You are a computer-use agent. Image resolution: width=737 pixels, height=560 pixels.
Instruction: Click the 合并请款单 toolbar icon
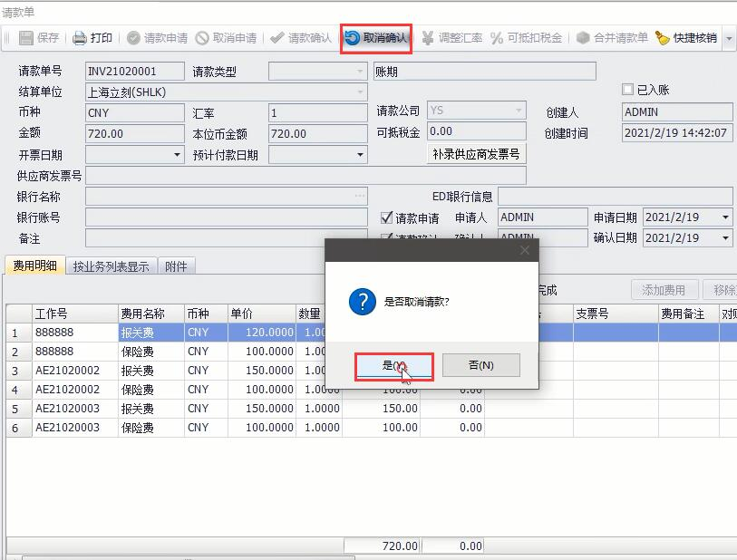coord(583,38)
